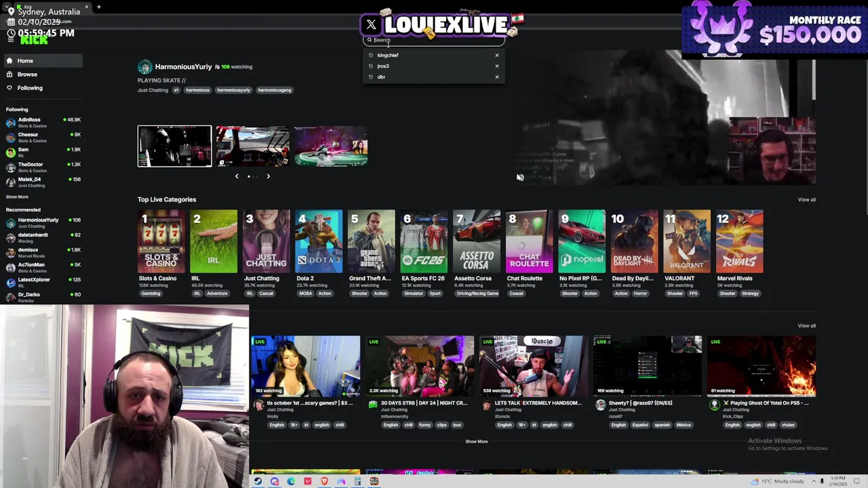Click MOBA tag under Dota 2
This screenshot has width=868, height=488.
point(305,293)
